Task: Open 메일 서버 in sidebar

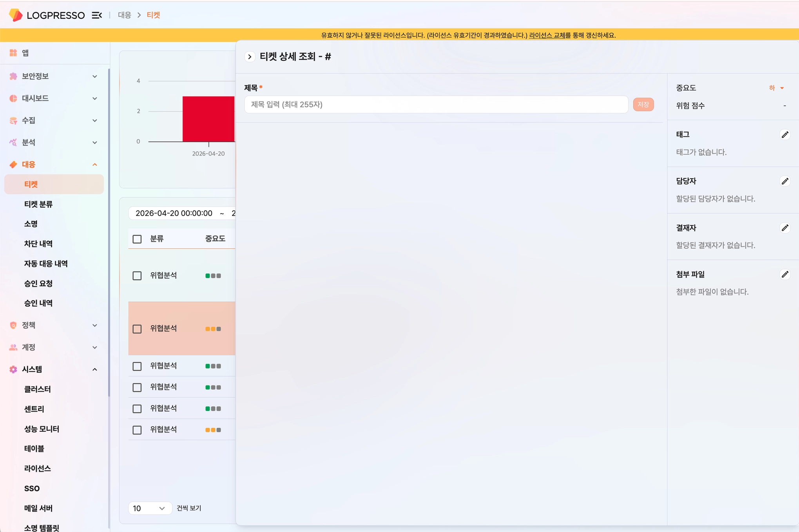Action: click(38, 508)
